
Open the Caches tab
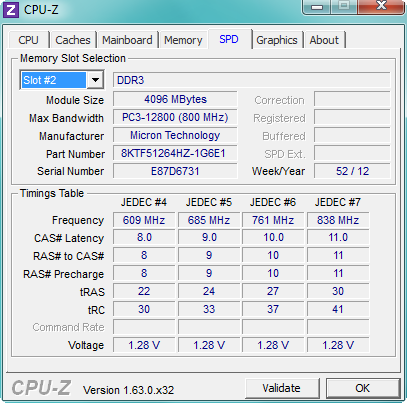[x=73, y=40]
